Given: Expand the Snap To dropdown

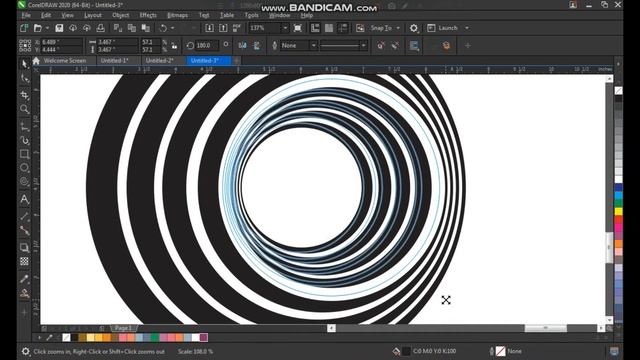Looking at the screenshot, I should pos(398,28).
